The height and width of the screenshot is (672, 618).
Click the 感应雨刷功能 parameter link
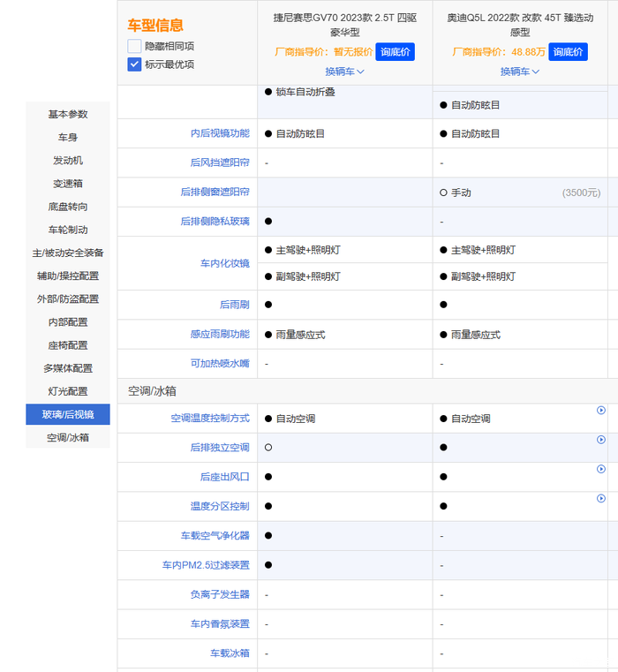point(220,335)
